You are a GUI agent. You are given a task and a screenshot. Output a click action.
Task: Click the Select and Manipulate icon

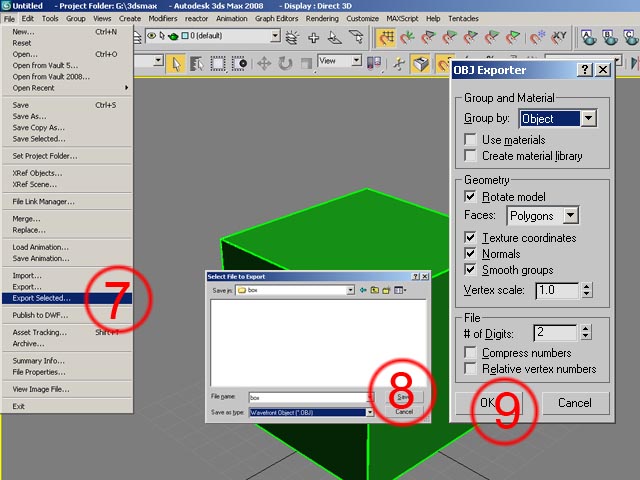(x=399, y=64)
